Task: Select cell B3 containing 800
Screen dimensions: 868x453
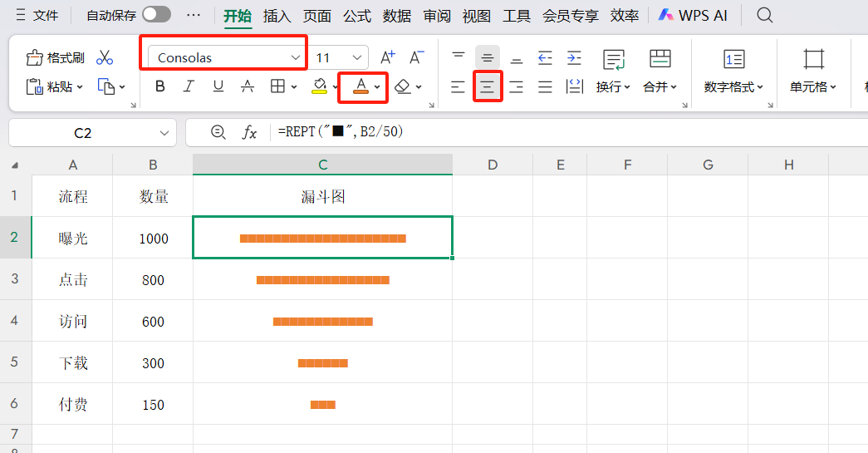Action: pyautogui.click(x=153, y=280)
